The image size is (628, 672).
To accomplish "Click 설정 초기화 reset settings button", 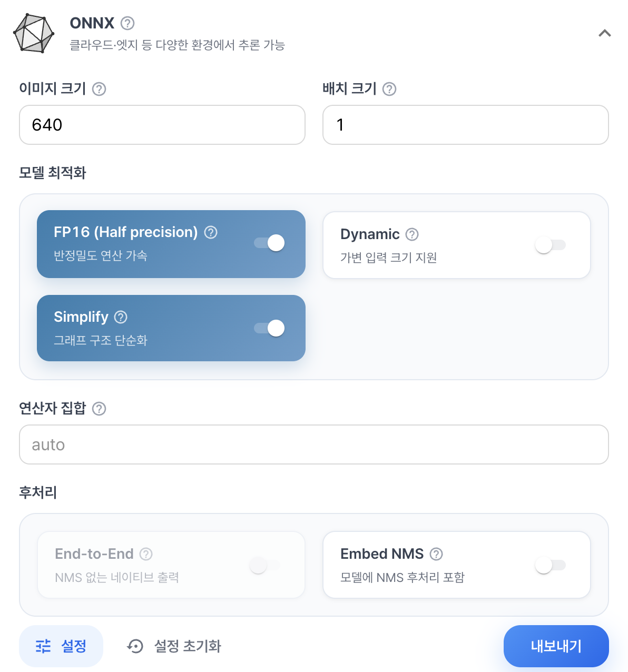I will [174, 646].
